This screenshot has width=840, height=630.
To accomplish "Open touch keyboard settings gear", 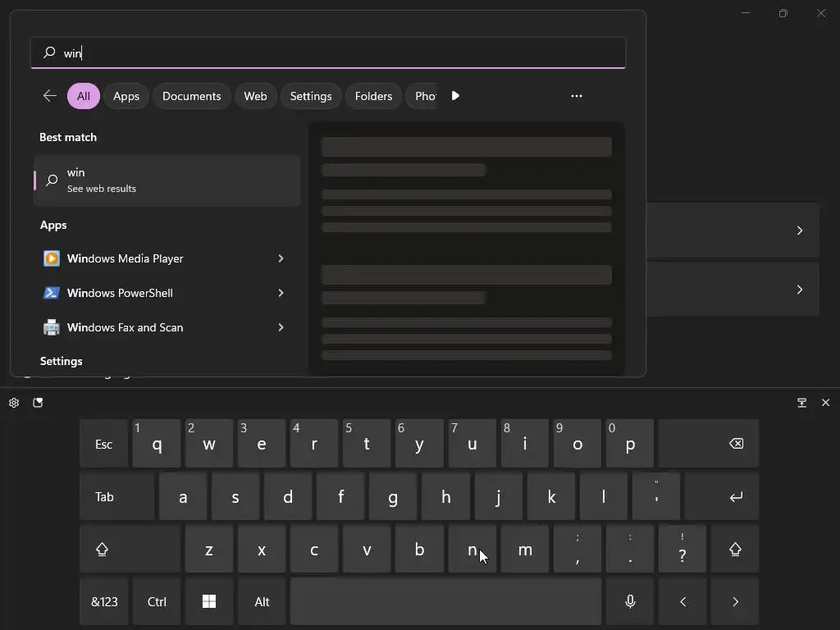I will 14,403.
